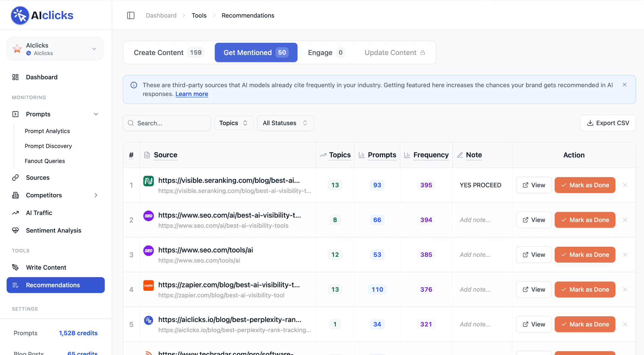This screenshot has height=355, width=644.
Task: Mark seo.com/tools/ai row as done
Action: point(585,255)
